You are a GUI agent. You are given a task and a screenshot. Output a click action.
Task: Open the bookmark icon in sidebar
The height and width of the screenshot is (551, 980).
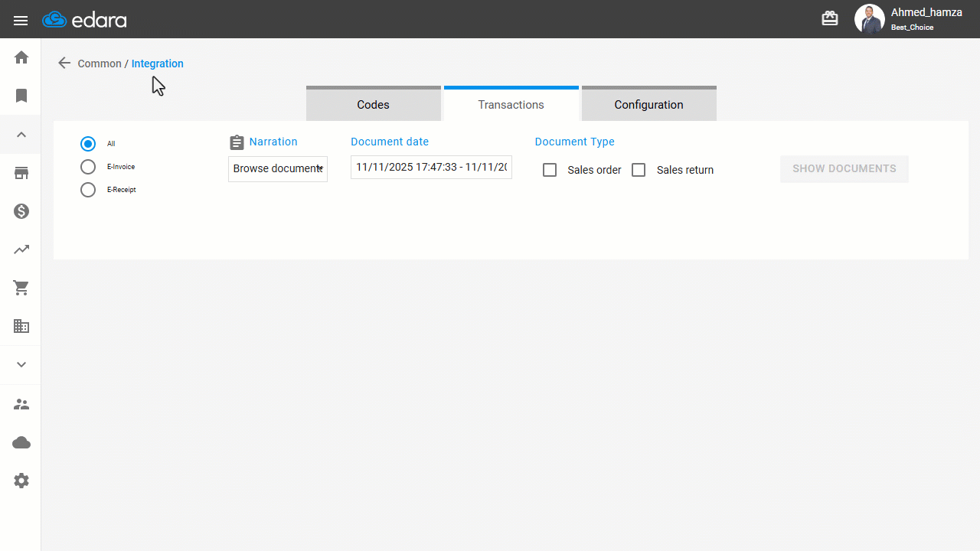(x=21, y=96)
